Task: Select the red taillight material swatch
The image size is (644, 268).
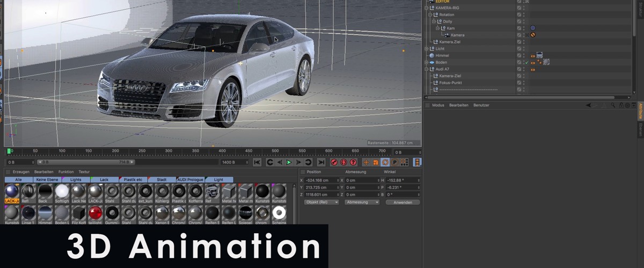Action: [95, 213]
